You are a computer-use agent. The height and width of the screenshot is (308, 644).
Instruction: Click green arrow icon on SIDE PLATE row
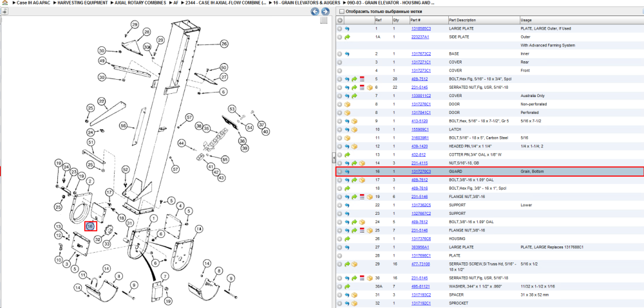[347, 37]
